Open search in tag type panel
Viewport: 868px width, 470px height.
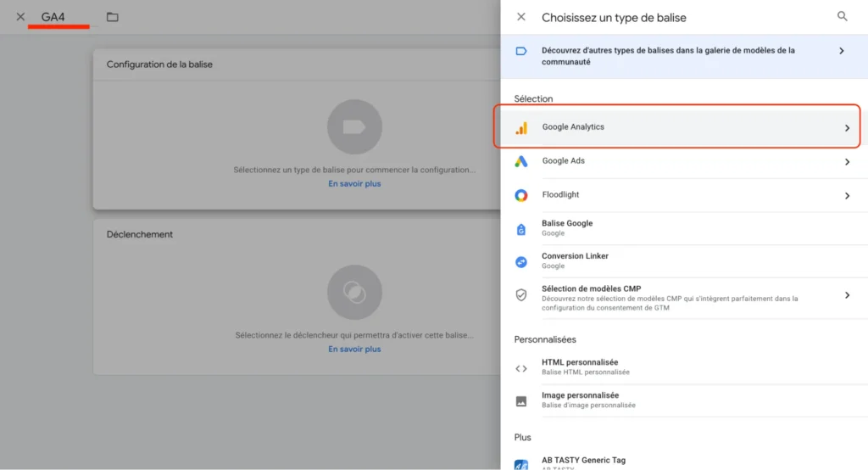coord(842,16)
